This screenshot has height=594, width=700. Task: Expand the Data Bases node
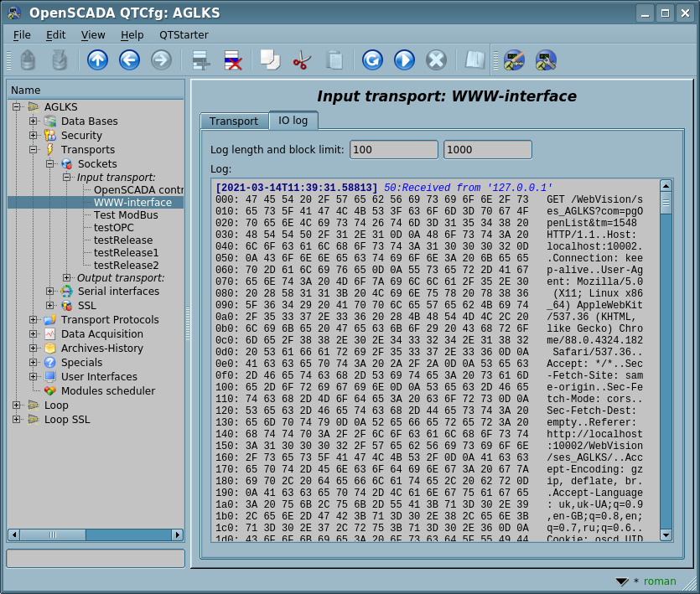33,121
